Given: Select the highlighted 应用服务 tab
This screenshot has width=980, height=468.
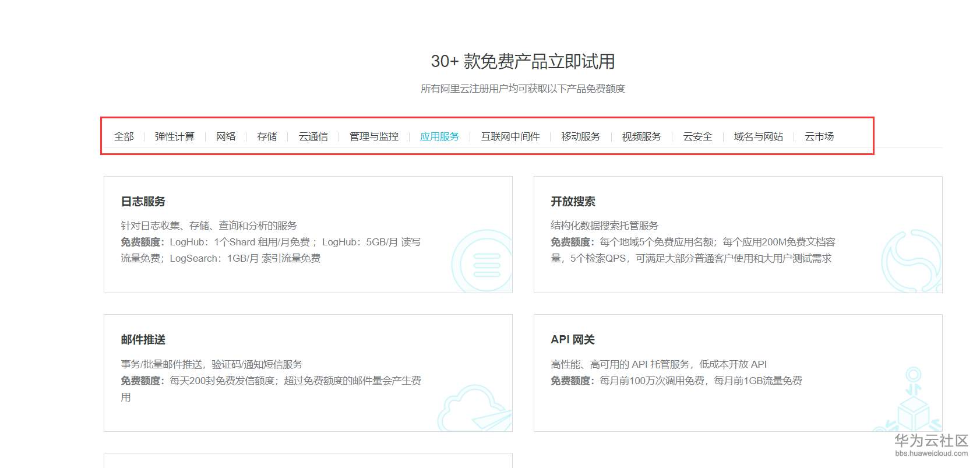Looking at the screenshot, I should pos(440,136).
